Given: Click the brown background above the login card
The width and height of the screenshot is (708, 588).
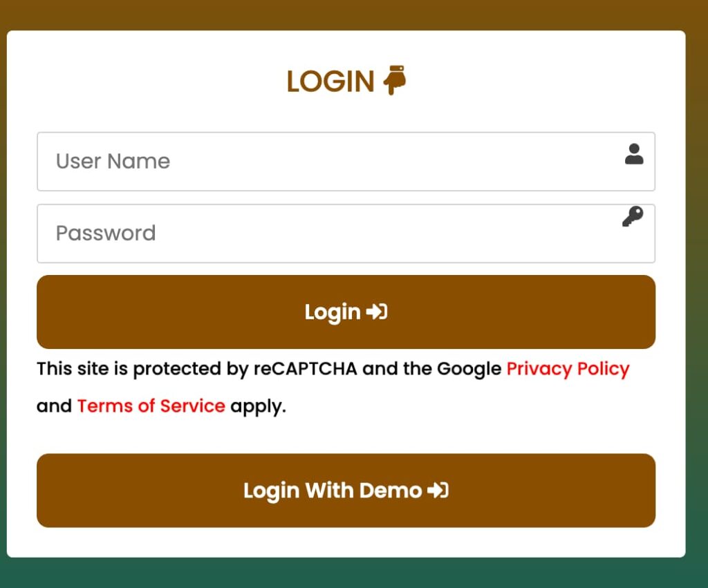Looking at the screenshot, I should [346, 14].
